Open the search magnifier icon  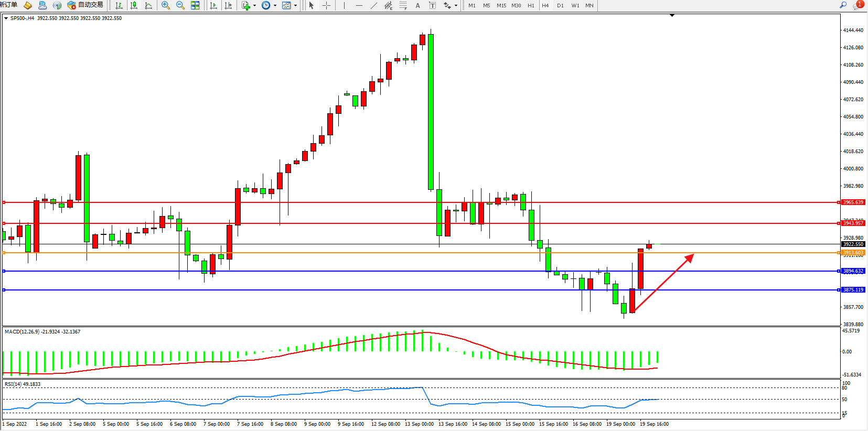843,5
